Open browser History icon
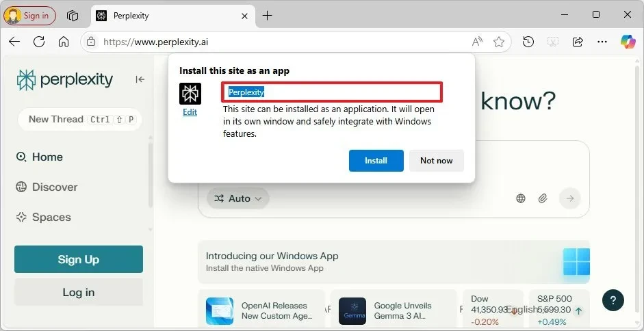Viewport: 644px width, 331px height. coord(528,42)
